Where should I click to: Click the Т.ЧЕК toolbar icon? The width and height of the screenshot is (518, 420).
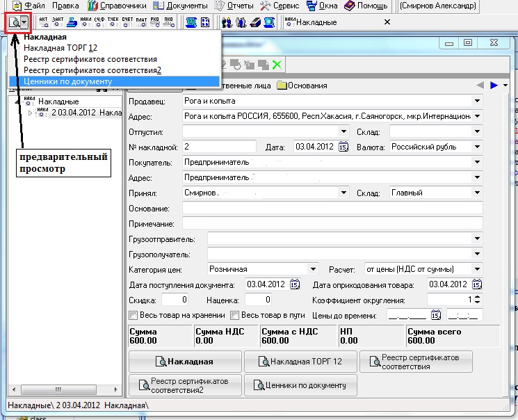(113, 22)
